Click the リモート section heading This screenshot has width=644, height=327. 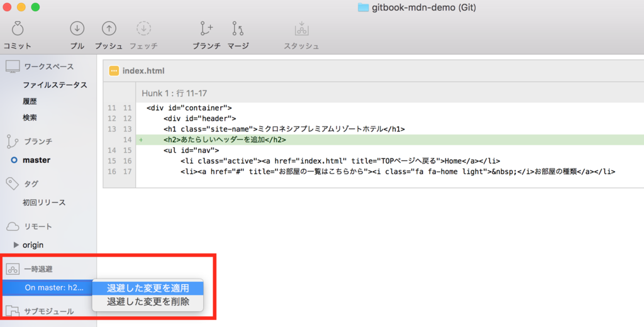click(38, 226)
